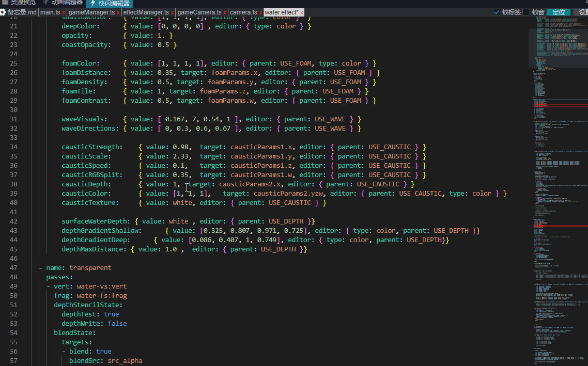Screen dimensions: 588x366
Task: Click 'false' after depthWrite
Action: [x=117, y=324]
